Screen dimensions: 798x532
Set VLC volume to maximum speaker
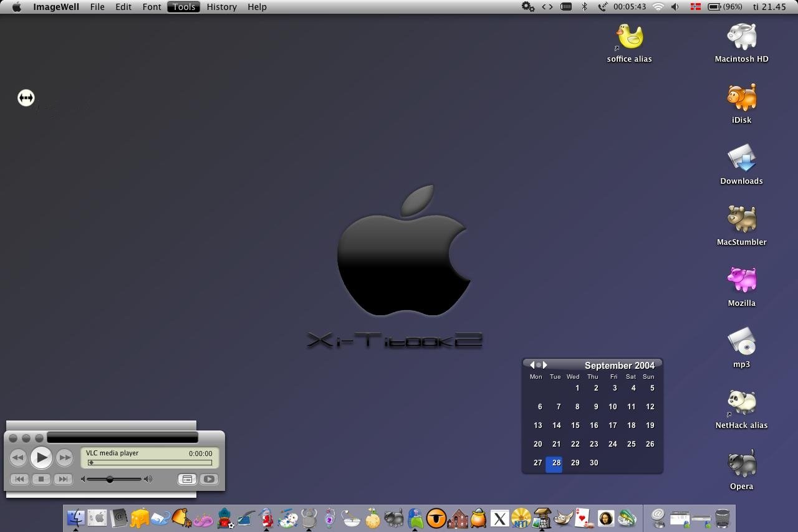click(148, 479)
